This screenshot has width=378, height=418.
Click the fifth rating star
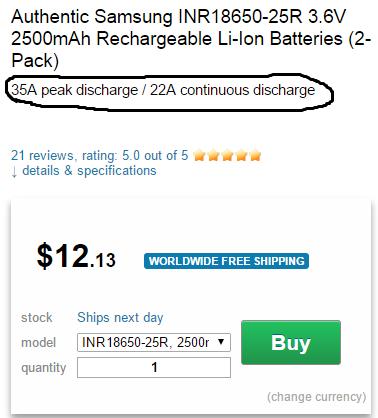coord(255,155)
